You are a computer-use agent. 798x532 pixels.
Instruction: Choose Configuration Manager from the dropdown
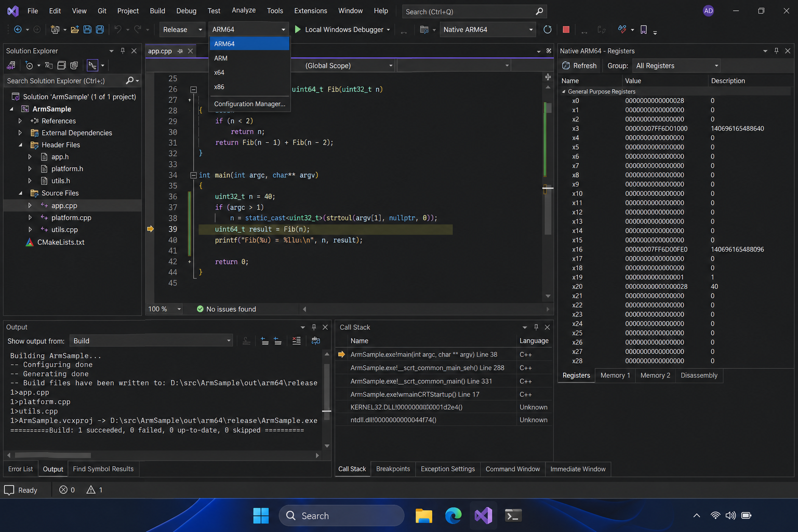(249, 104)
